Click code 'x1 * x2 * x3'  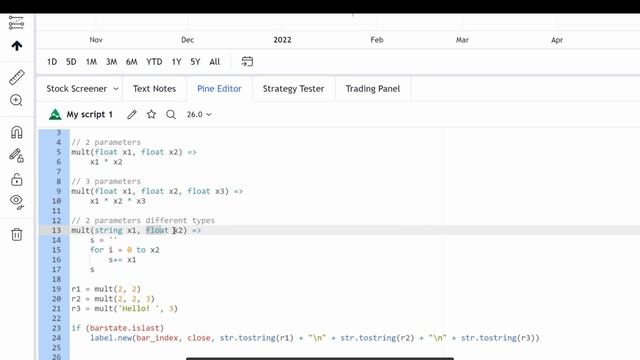118,201
